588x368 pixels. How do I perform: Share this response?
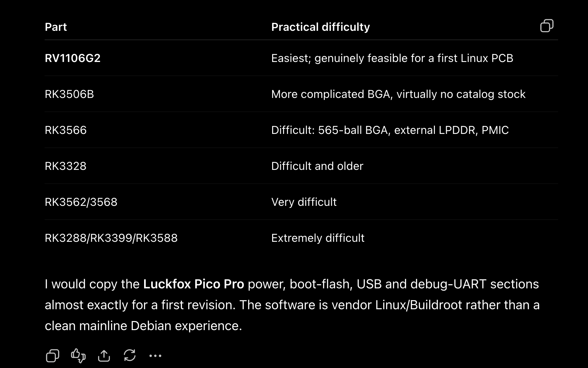pos(104,355)
